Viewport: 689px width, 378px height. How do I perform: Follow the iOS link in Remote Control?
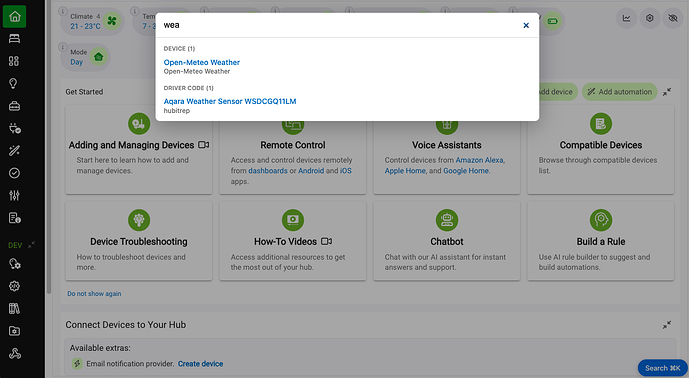point(346,171)
